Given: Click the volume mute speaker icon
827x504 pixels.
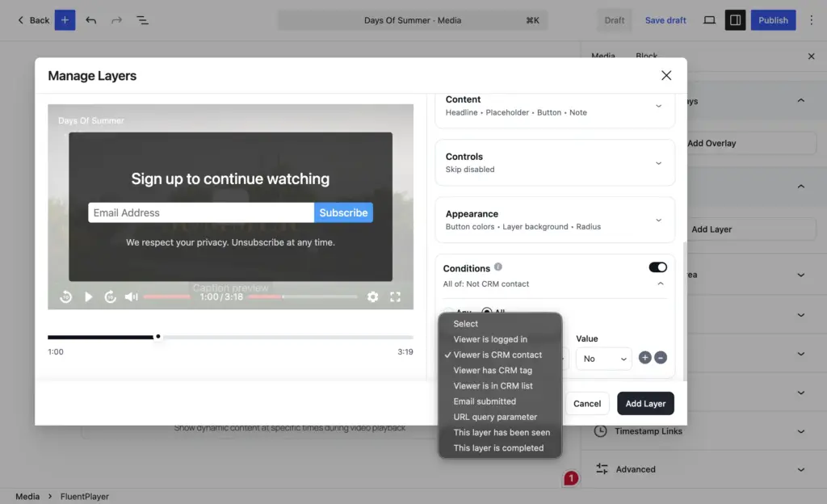Looking at the screenshot, I should click(132, 296).
